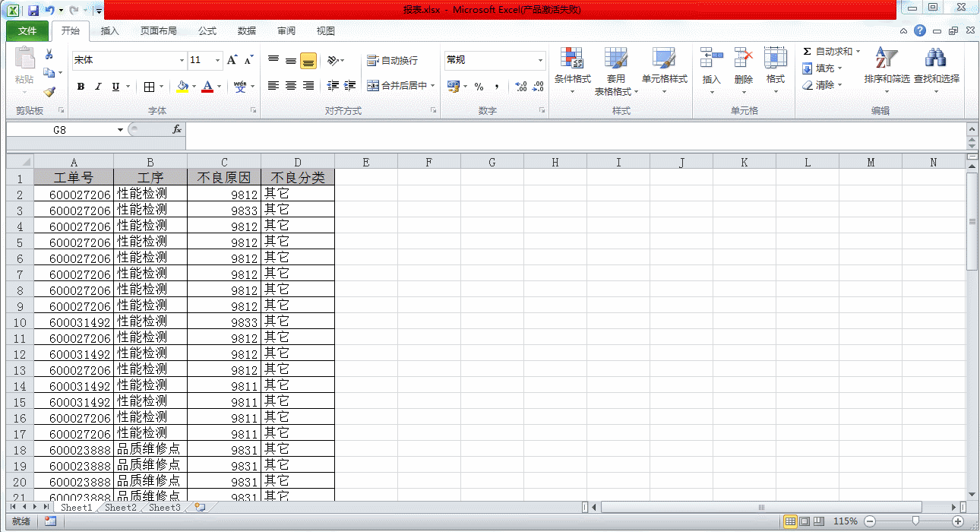
Task: Click Format as Table (套用表格格式)
Action: (x=616, y=70)
